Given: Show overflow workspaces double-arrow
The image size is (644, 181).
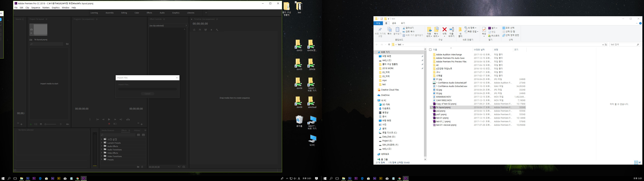Looking at the screenshot, I should pos(206,13).
